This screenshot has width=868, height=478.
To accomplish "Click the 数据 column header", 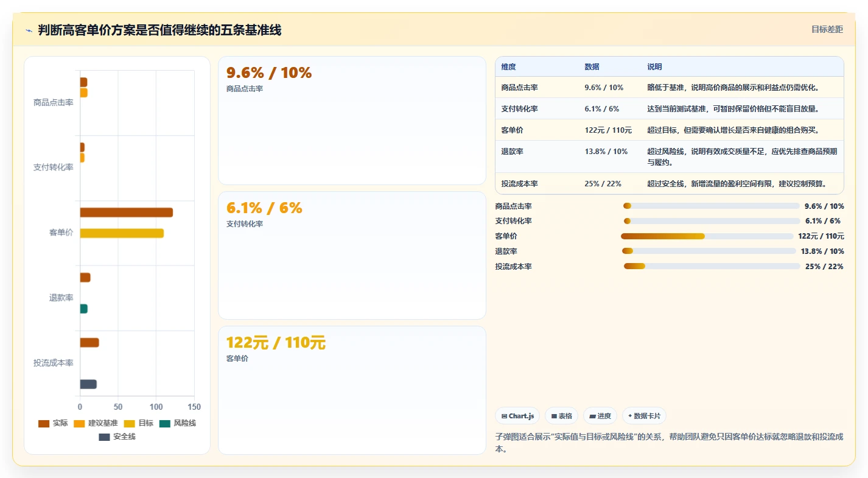I will tap(592, 67).
